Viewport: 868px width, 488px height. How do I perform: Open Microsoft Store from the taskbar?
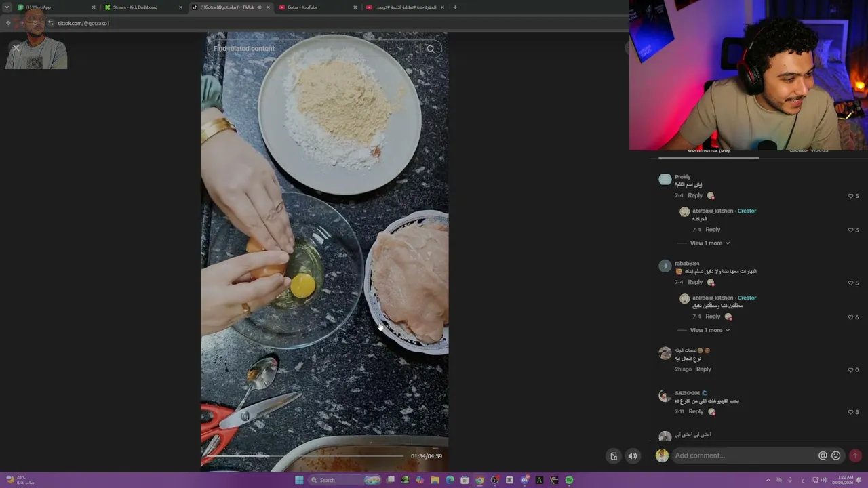click(x=465, y=480)
